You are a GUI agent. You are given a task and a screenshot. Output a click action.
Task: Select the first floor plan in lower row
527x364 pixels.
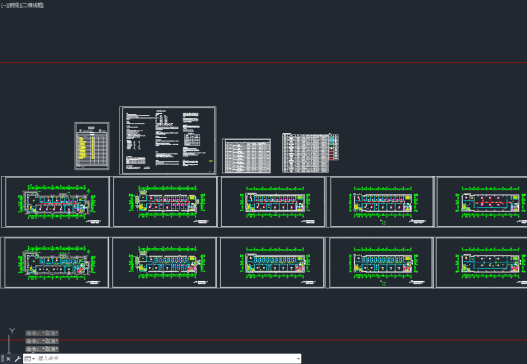(x=56, y=262)
